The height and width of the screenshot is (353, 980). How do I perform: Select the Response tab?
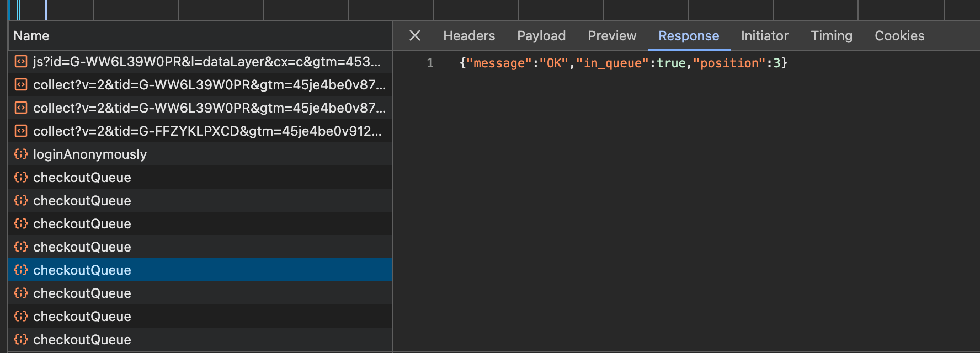tap(689, 36)
